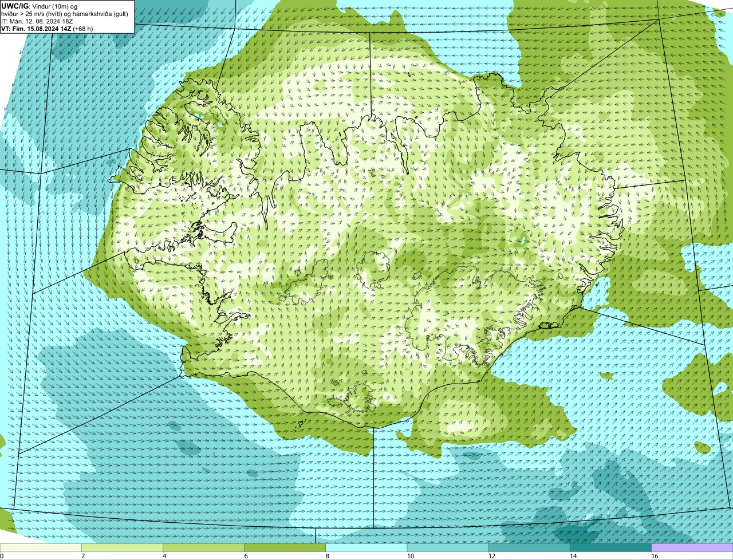Click the 12–14 m/s teal legend swatch
This screenshot has height=560, width=733.
(529, 547)
